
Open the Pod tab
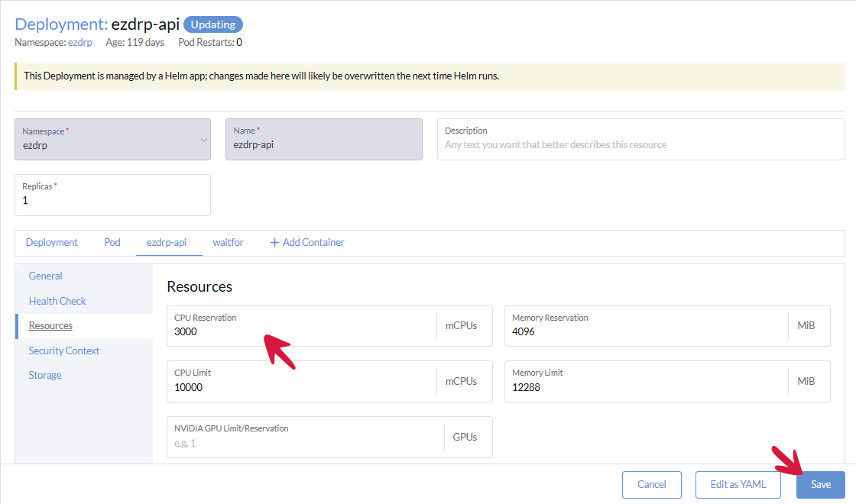(112, 243)
